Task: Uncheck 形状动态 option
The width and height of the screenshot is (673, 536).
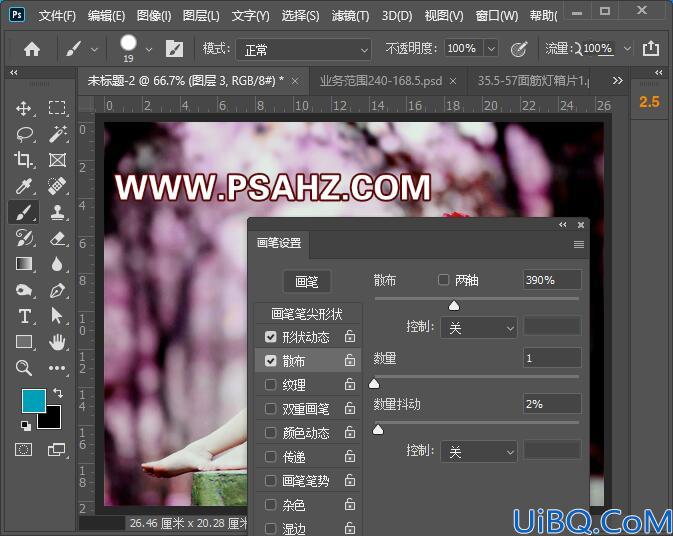Action: (x=270, y=337)
